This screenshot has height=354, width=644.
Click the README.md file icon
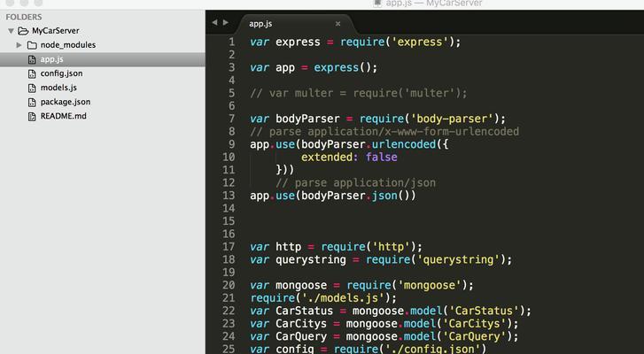point(32,117)
